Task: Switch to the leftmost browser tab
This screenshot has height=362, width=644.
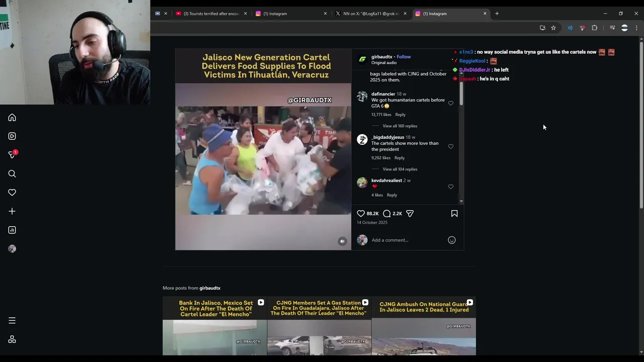Action: tap(161, 14)
